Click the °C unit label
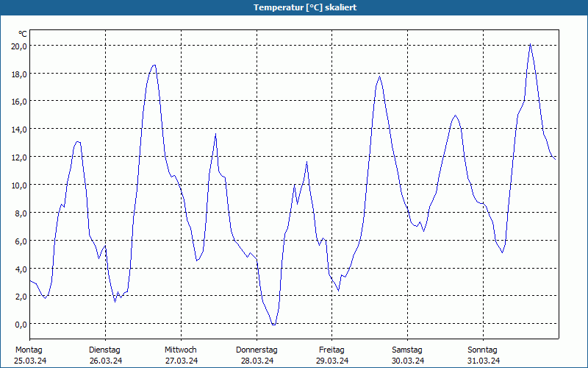Viewport: 588px width, 368px height. coord(23,34)
